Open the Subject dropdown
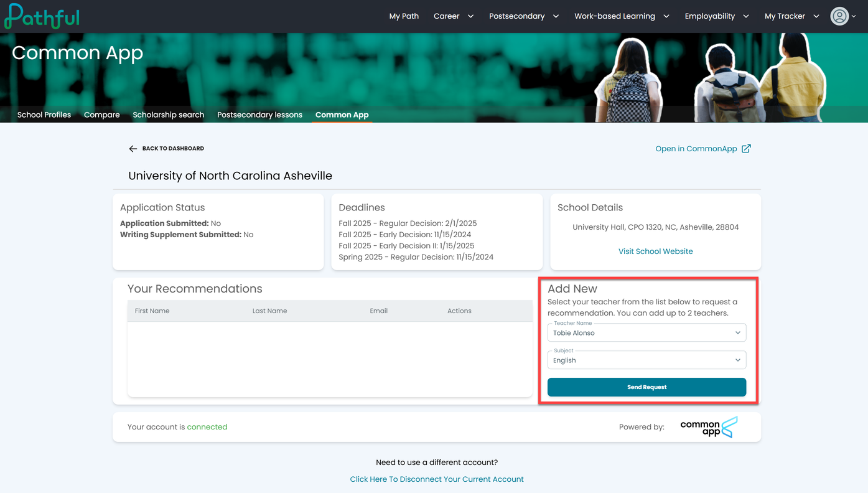 pos(646,360)
